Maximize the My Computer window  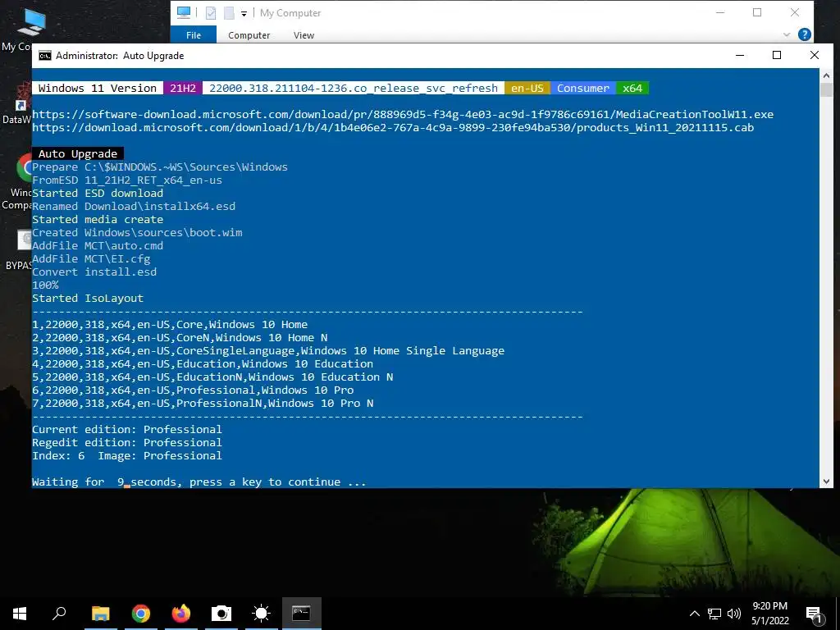click(x=757, y=12)
